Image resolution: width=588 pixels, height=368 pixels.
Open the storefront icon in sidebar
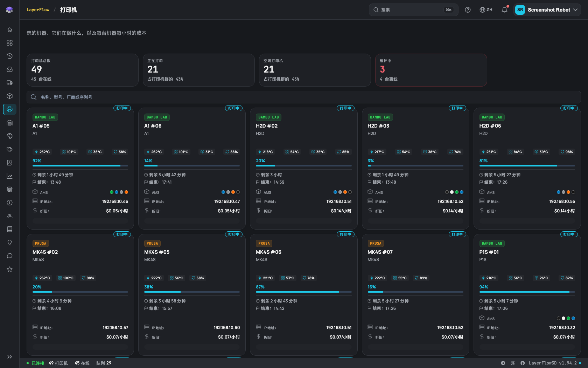[9, 189]
